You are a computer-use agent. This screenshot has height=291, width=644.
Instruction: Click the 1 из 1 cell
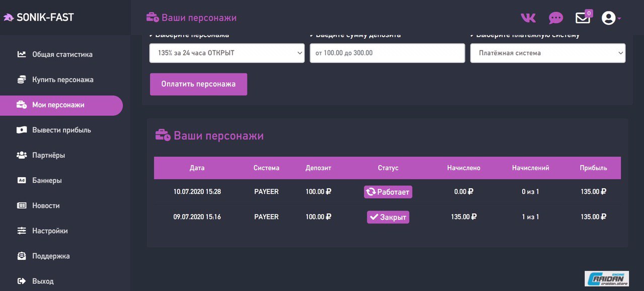tap(530, 217)
